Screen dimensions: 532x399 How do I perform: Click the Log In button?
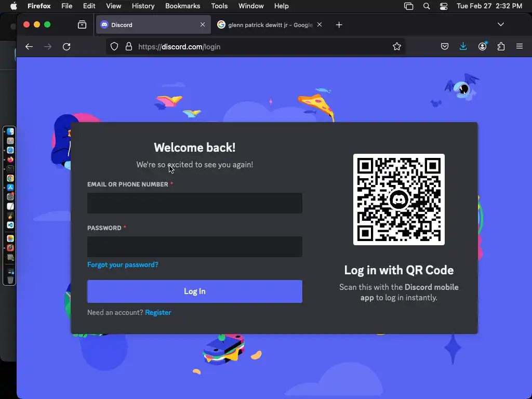194,291
